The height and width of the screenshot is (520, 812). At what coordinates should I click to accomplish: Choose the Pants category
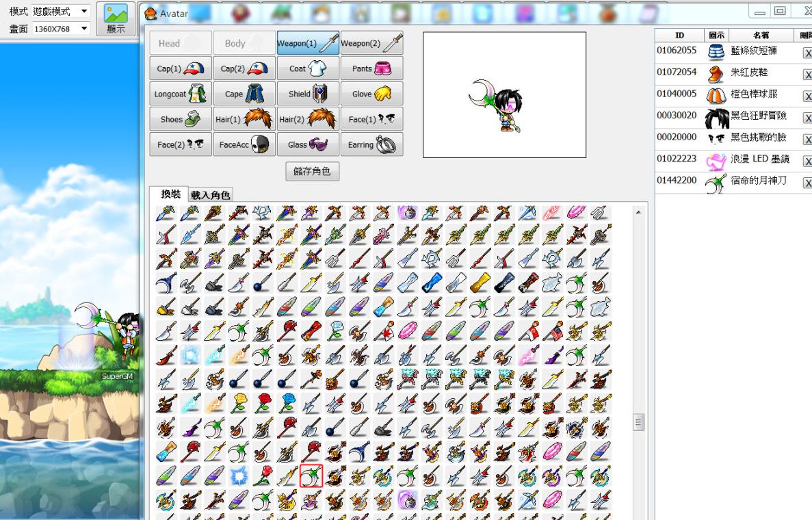pyautogui.click(x=371, y=68)
